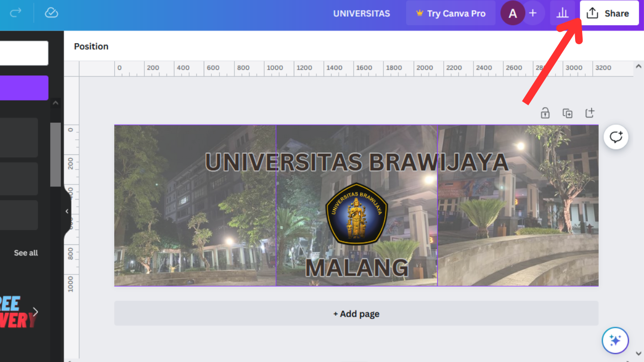Select the left campus night photo
The height and width of the screenshot is (362, 644).
pos(195,205)
